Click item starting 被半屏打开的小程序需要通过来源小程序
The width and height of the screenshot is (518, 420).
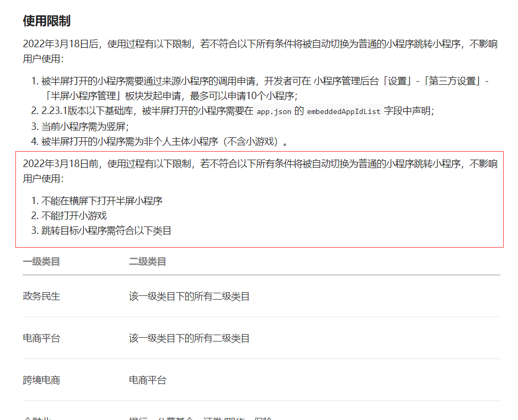(x=265, y=88)
